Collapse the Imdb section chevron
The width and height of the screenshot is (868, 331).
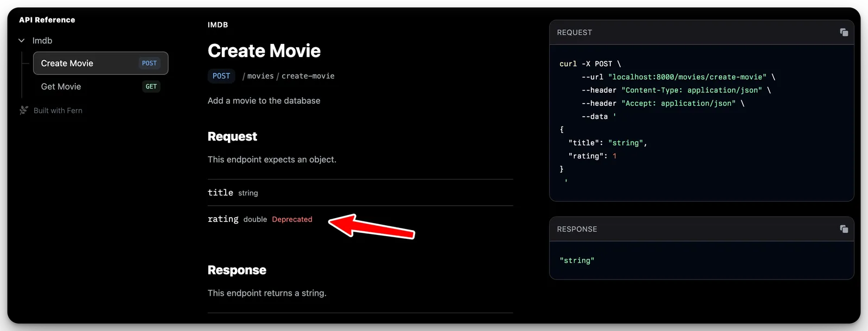(x=22, y=41)
